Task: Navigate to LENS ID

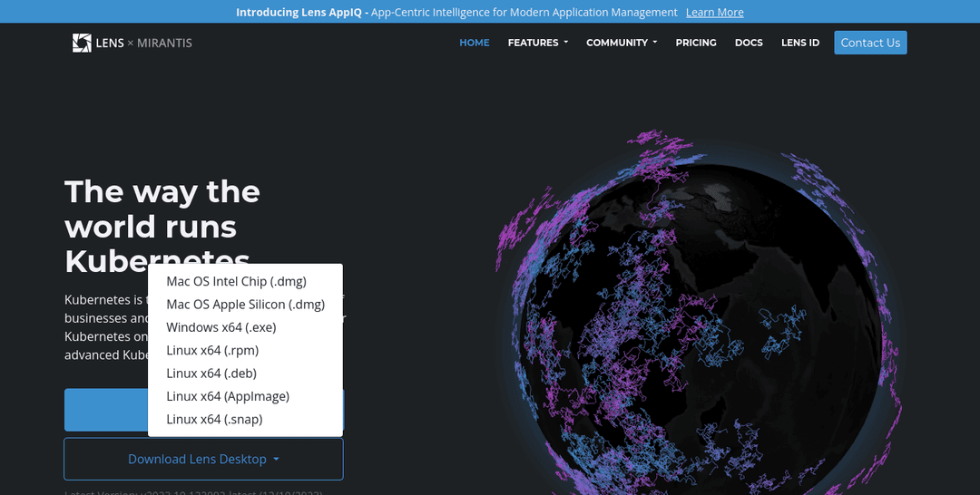Action: click(799, 43)
